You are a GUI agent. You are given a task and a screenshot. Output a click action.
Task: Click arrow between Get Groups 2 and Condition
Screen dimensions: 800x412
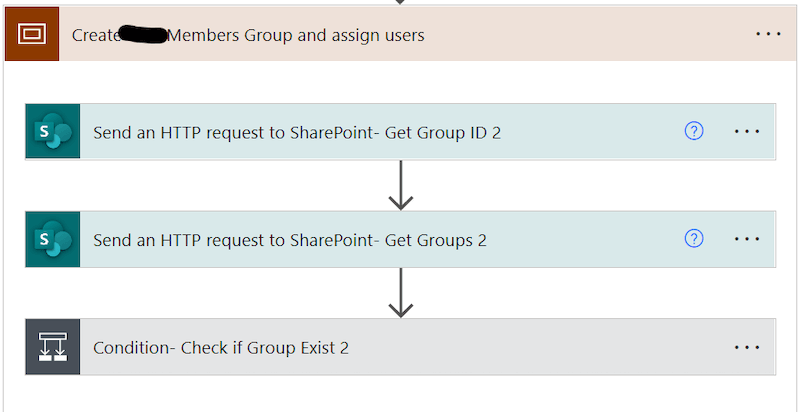(x=401, y=293)
